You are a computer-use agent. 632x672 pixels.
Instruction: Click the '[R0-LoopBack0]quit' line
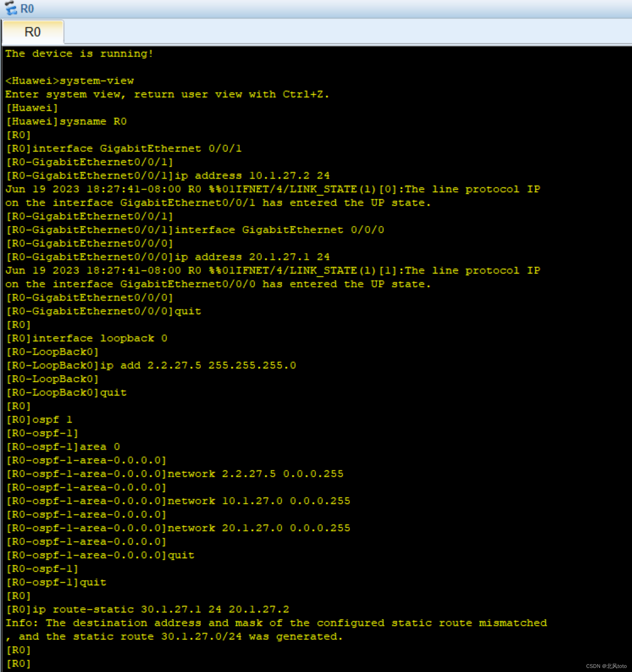tap(66, 392)
